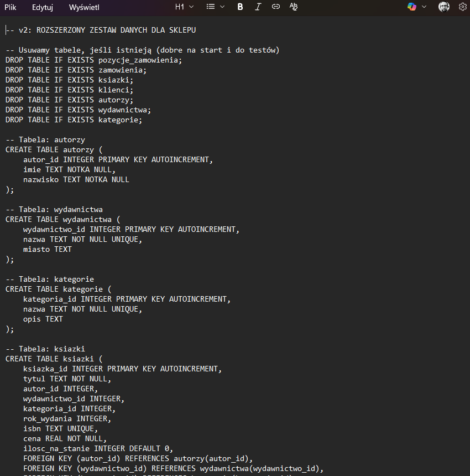Click the clear formatting icon
Viewport: 470px width, 476px height.
pyautogui.click(x=294, y=7)
